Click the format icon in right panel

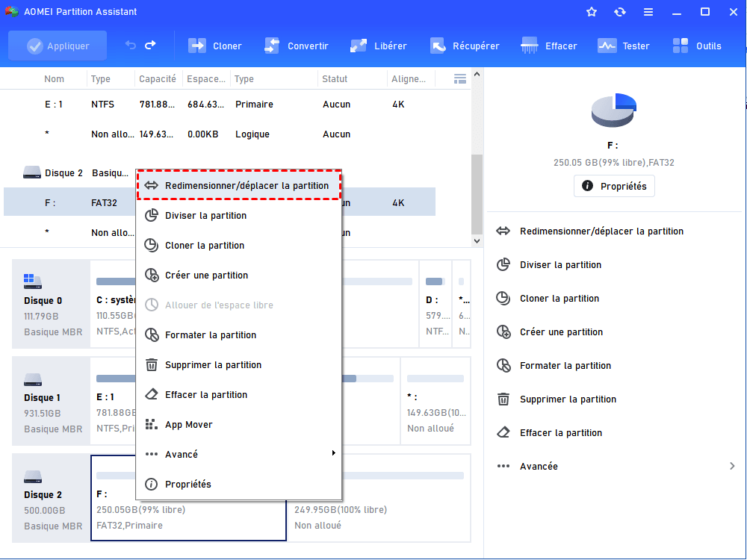(503, 365)
